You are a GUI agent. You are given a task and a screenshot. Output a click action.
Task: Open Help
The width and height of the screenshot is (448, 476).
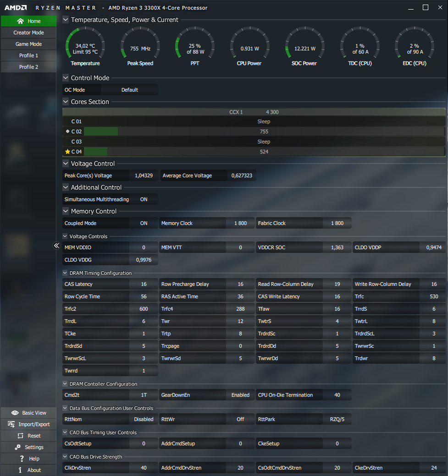pos(28,459)
